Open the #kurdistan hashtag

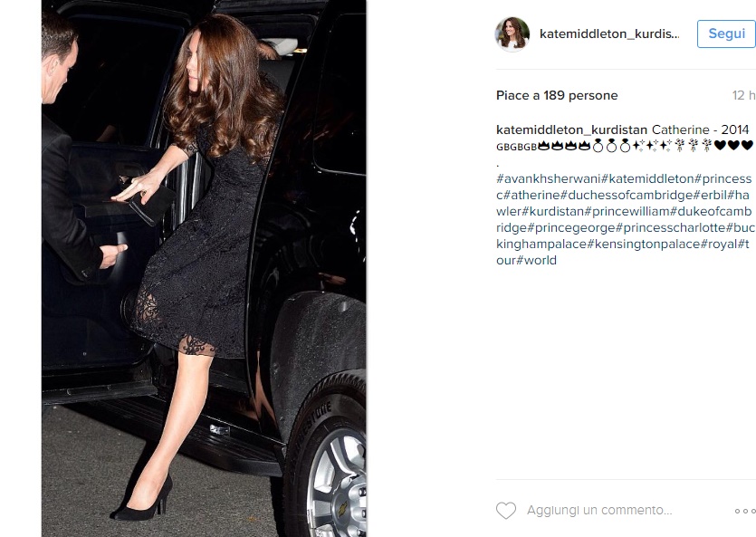tap(553, 212)
